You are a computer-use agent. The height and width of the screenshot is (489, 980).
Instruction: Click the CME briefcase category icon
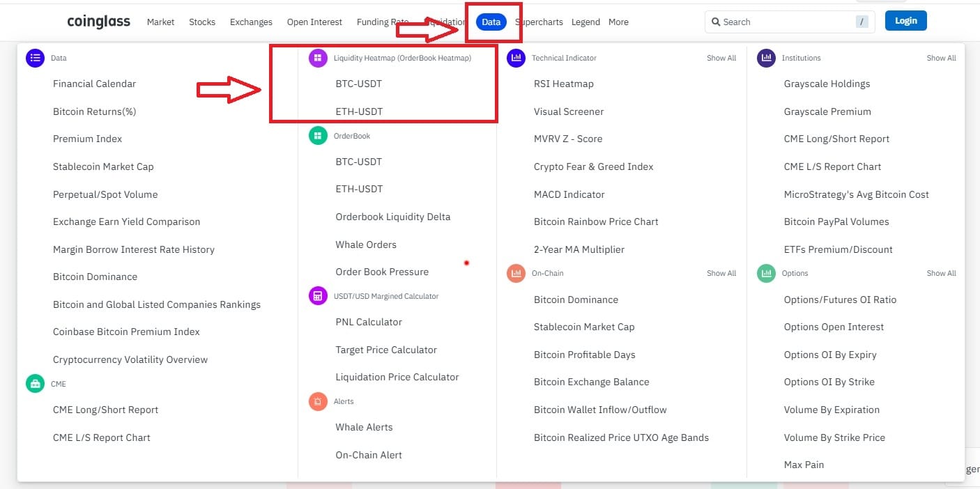[x=35, y=384]
